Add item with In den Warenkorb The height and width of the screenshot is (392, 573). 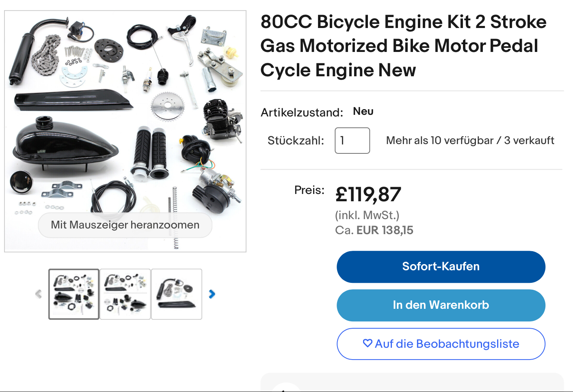pyautogui.click(x=441, y=305)
